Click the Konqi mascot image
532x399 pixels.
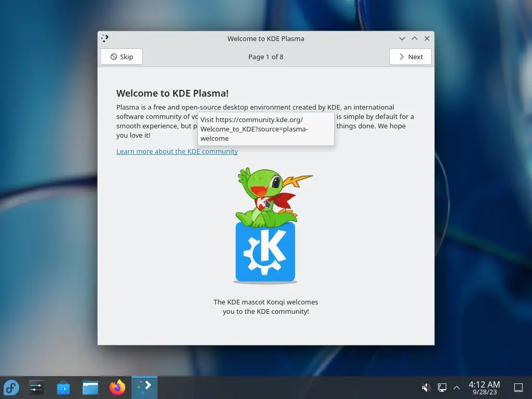265,225
